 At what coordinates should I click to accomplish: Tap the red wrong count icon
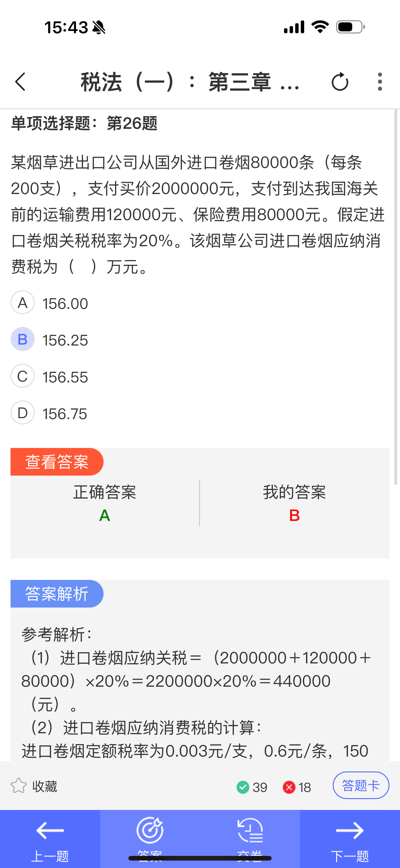pyautogui.click(x=289, y=787)
